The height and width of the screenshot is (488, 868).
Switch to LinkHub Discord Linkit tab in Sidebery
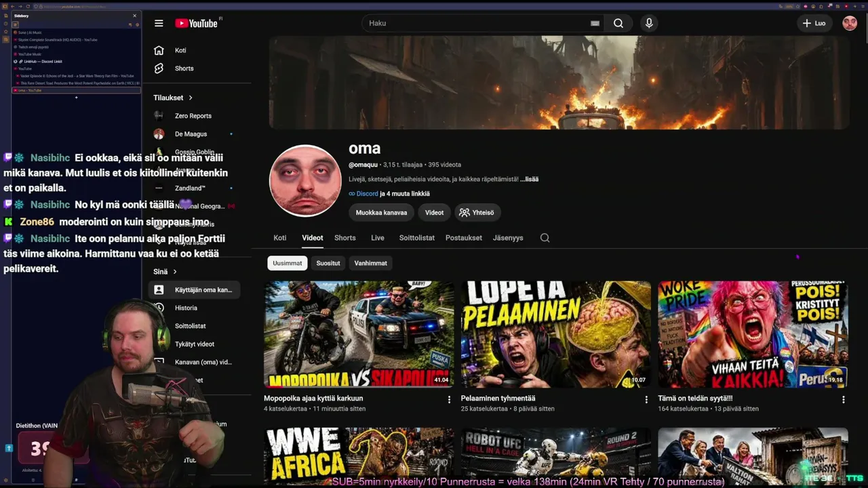pyautogui.click(x=76, y=62)
